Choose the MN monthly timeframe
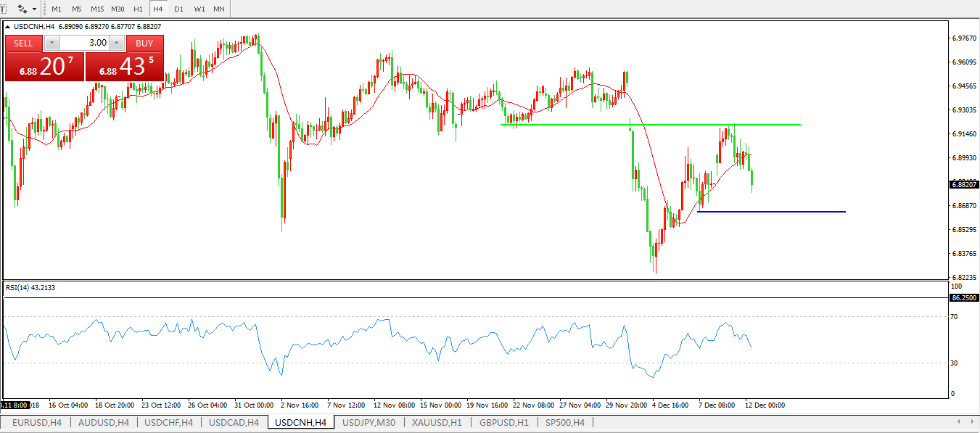 click(218, 9)
